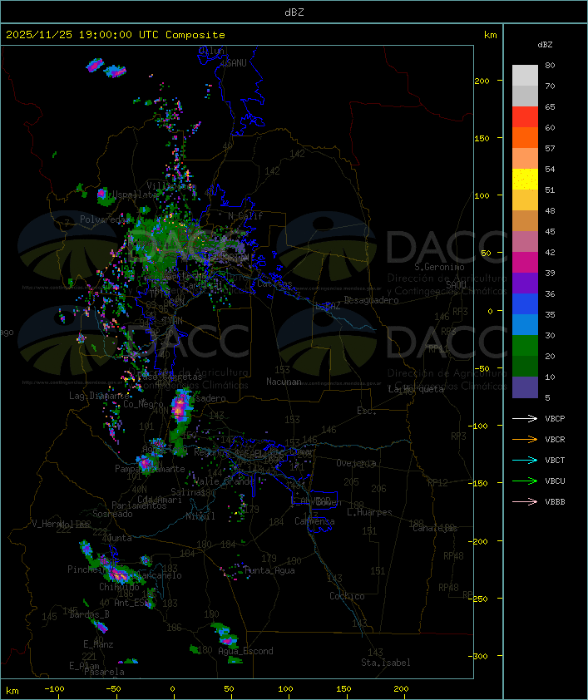Click the N_Calif place label
The height and width of the screenshot is (700, 588).
click(245, 215)
